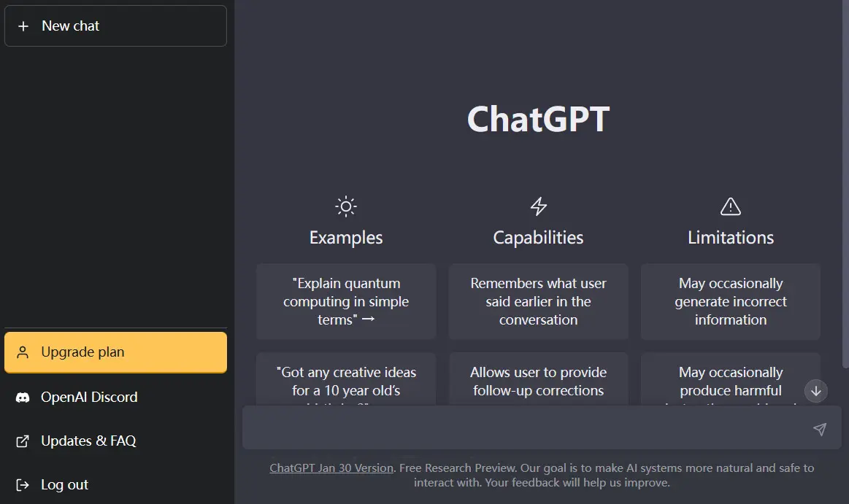The width and height of the screenshot is (849, 504).
Task: Open the Upgrade plan option
Action: tap(116, 352)
